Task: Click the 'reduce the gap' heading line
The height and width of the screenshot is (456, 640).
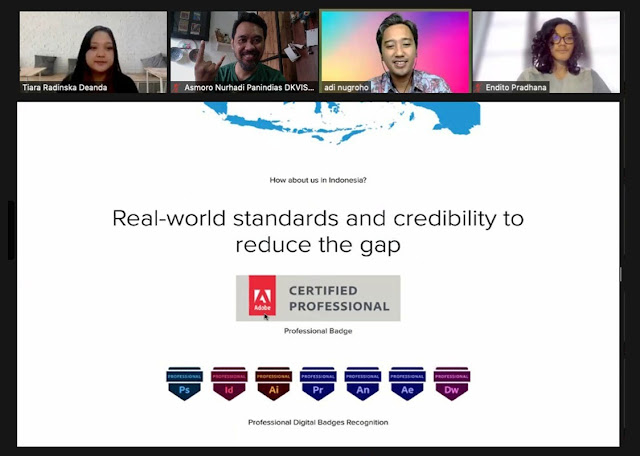Action: (x=318, y=246)
